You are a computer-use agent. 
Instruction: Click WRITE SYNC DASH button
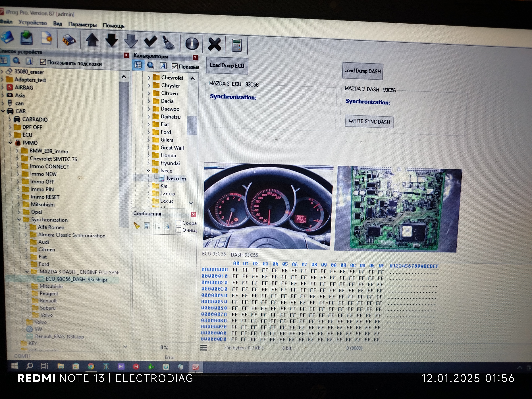pos(369,122)
